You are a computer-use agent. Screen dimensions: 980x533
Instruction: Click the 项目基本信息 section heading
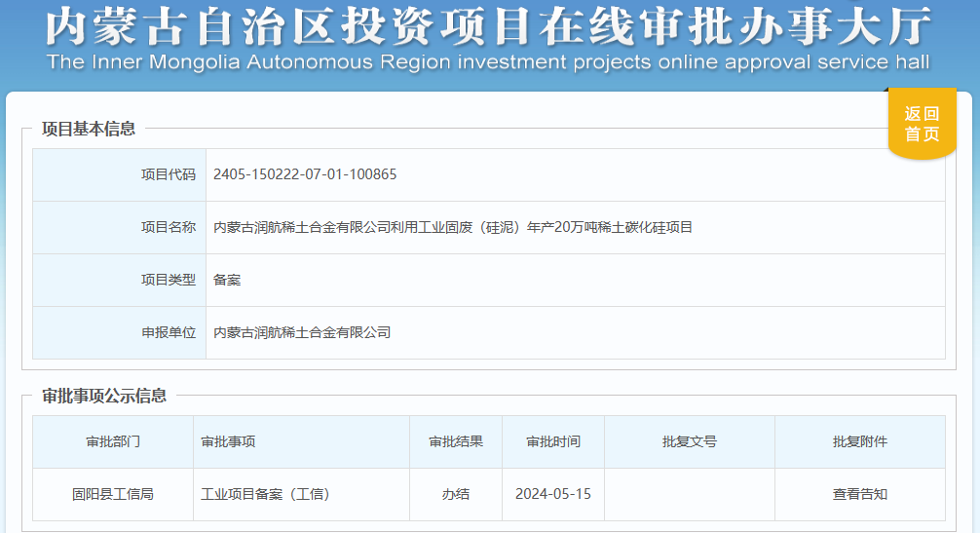point(89,129)
